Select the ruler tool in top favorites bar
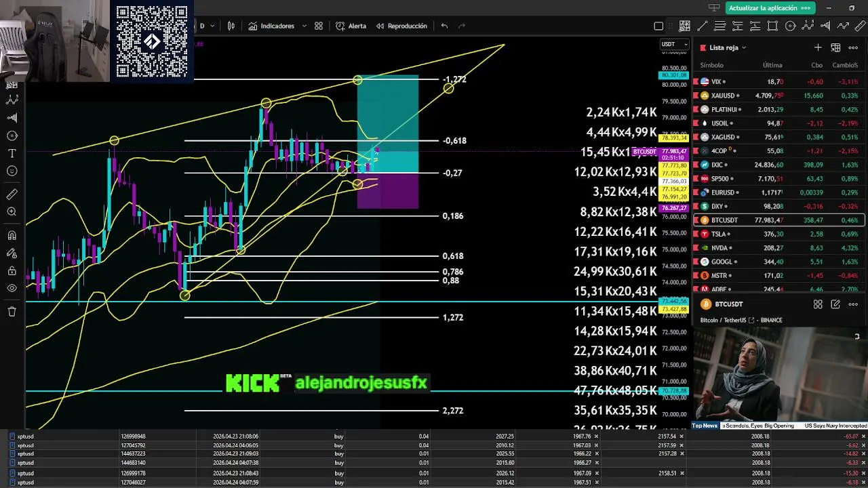The image size is (868, 488). click(x=861, y=26)
